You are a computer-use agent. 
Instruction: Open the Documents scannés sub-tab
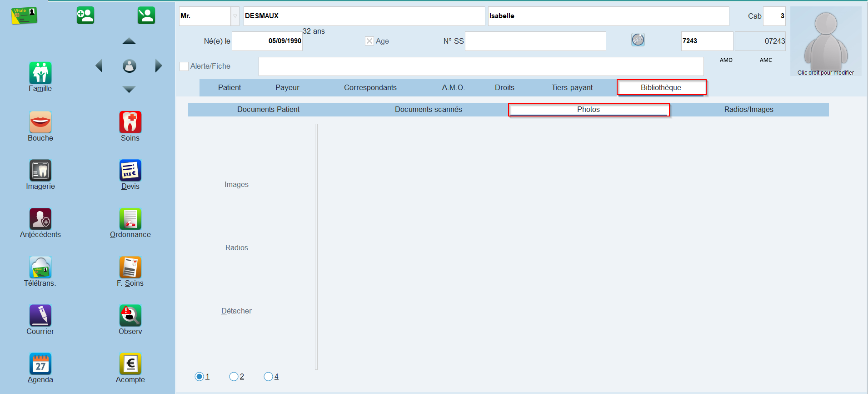coord(429,110)
